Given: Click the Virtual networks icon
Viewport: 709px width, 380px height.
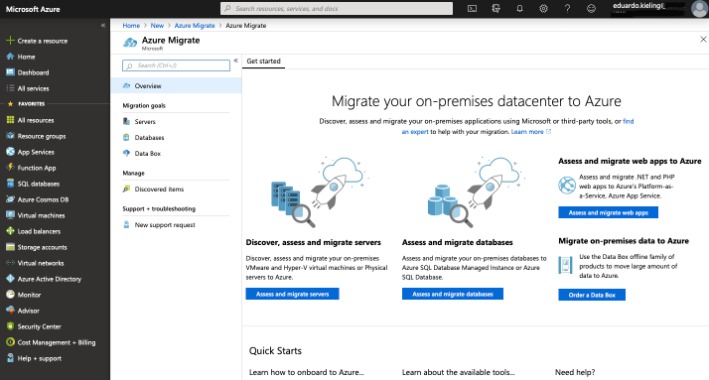Looking at the screenshot, I should point(10,263).
